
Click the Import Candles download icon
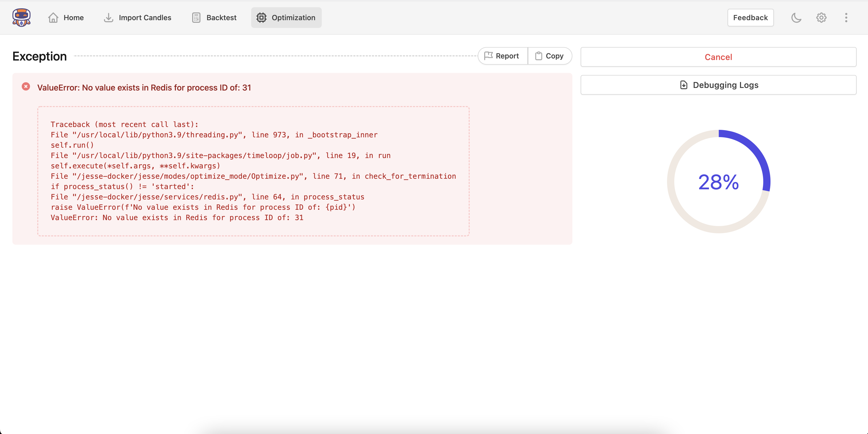(108, 18)
